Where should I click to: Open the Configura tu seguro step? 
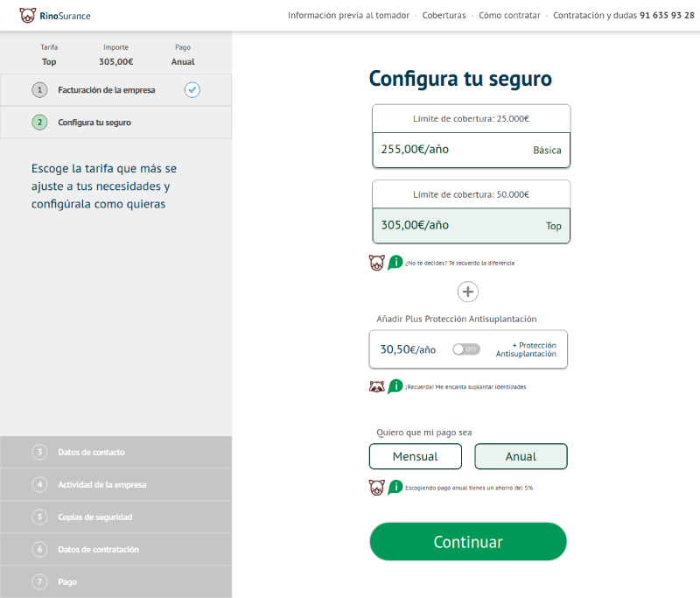point(116,123)
